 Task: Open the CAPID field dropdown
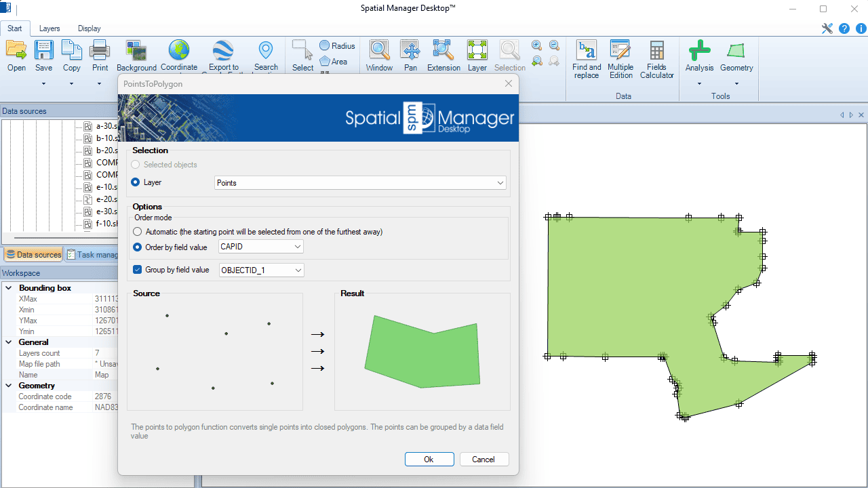[261, 247]
